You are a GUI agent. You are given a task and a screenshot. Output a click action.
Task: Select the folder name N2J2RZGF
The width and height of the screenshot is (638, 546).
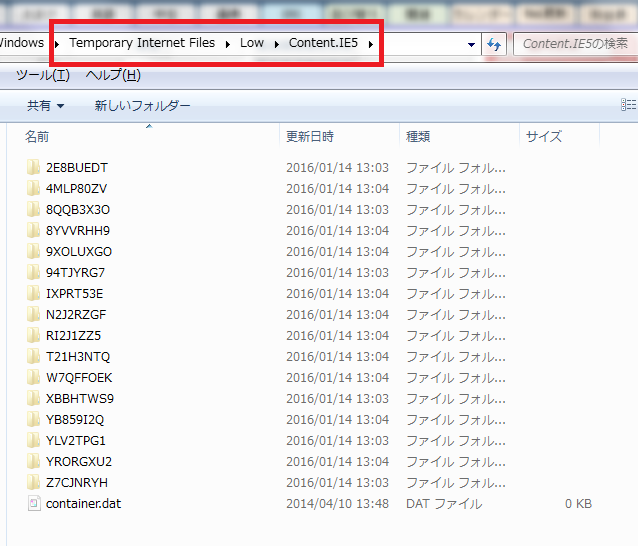[x=76, y=315]
